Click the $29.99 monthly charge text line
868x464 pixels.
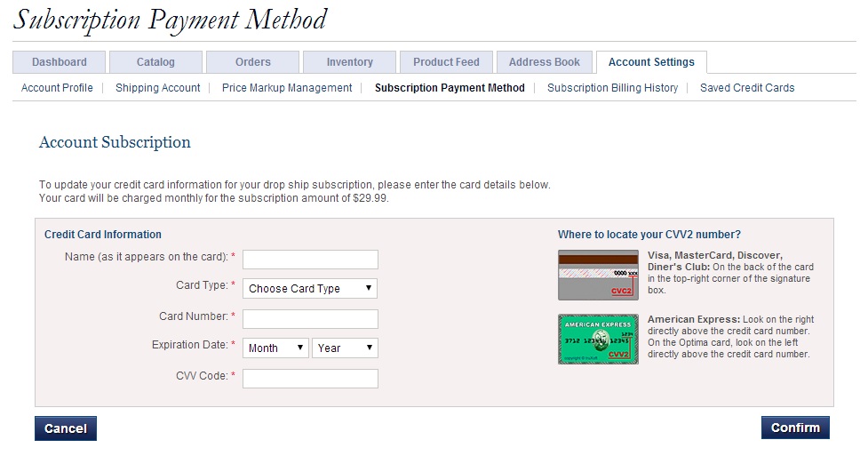point(214,198)
